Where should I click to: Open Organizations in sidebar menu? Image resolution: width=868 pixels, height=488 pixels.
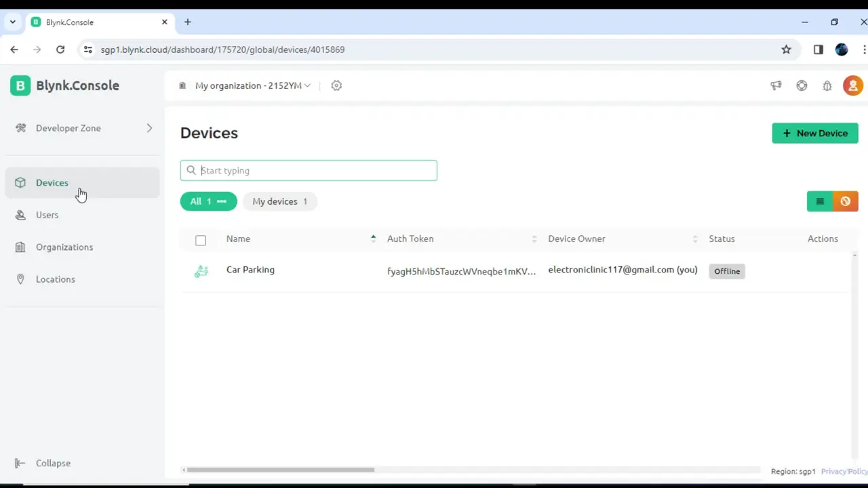click(83, 247)
